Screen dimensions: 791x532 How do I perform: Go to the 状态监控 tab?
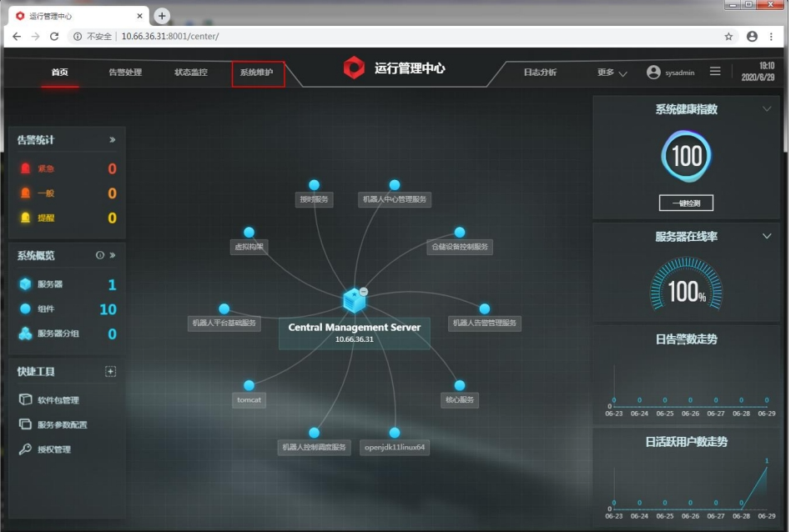click(191, 73)
